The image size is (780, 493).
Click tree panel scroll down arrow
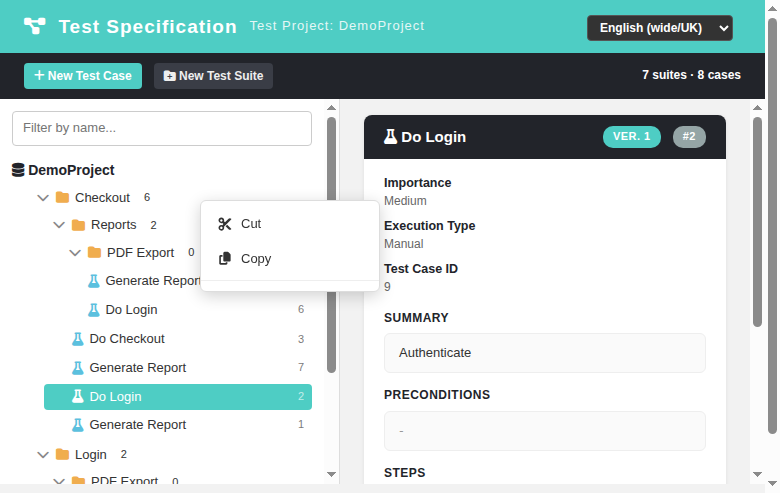331,475
